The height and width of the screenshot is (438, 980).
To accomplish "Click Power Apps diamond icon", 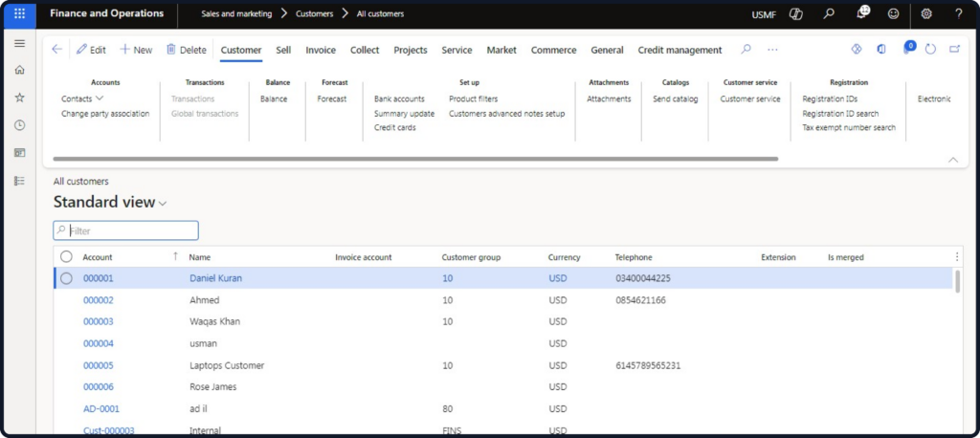I will [857, 50].
